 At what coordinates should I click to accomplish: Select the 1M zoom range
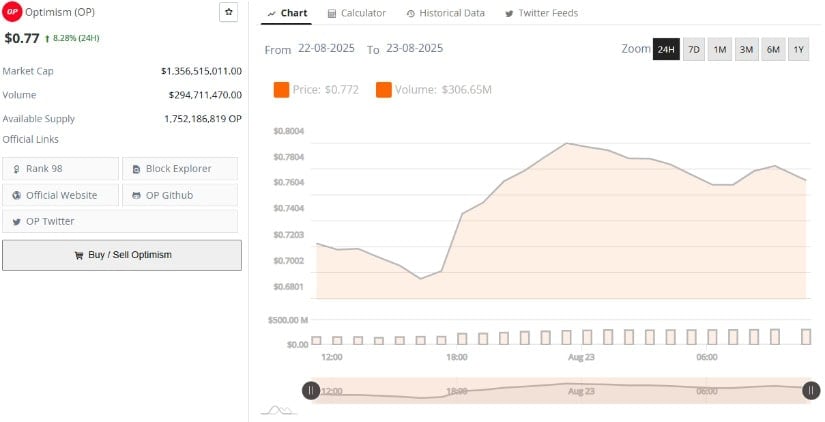[720, 49]
